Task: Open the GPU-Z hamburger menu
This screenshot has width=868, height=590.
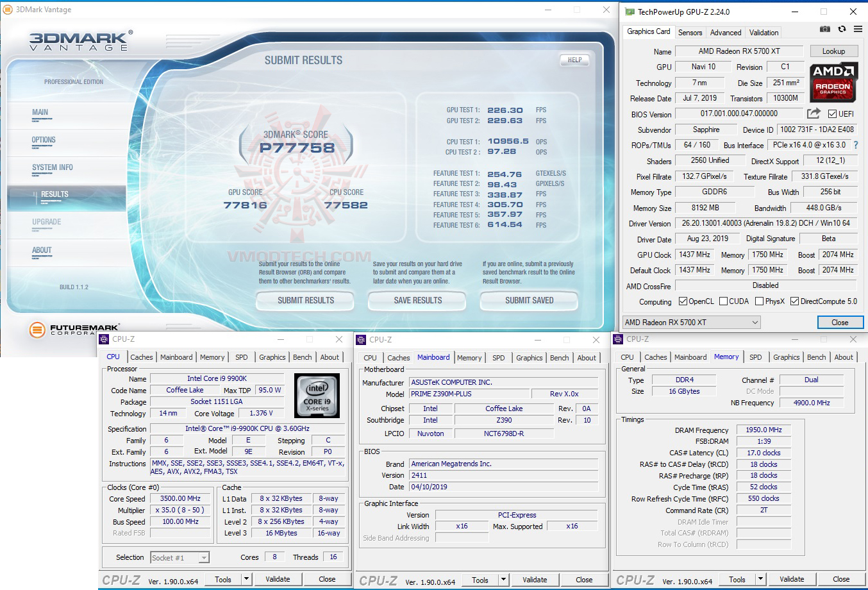Action: tap(858, 29)
